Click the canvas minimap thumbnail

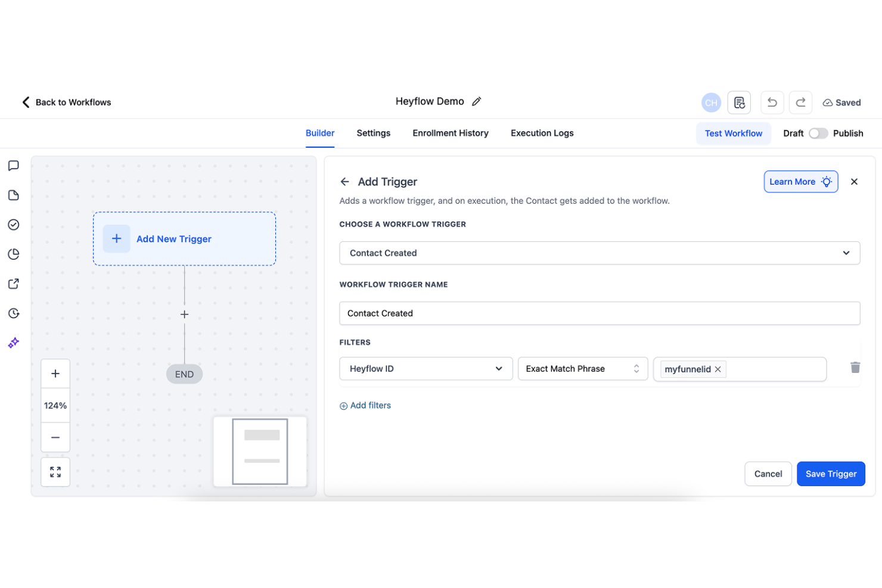[x=260, y=452]
